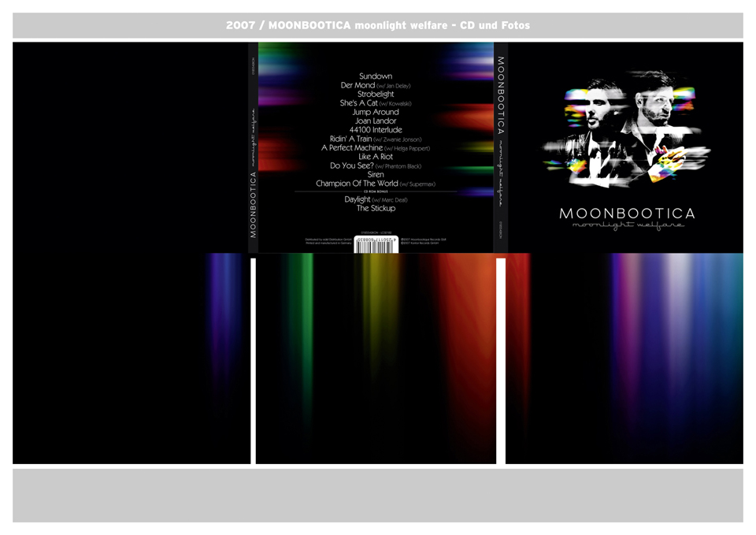Click the two-men portrait on album cover
This screenshot has width=756, height=535.
pos(627,126)
